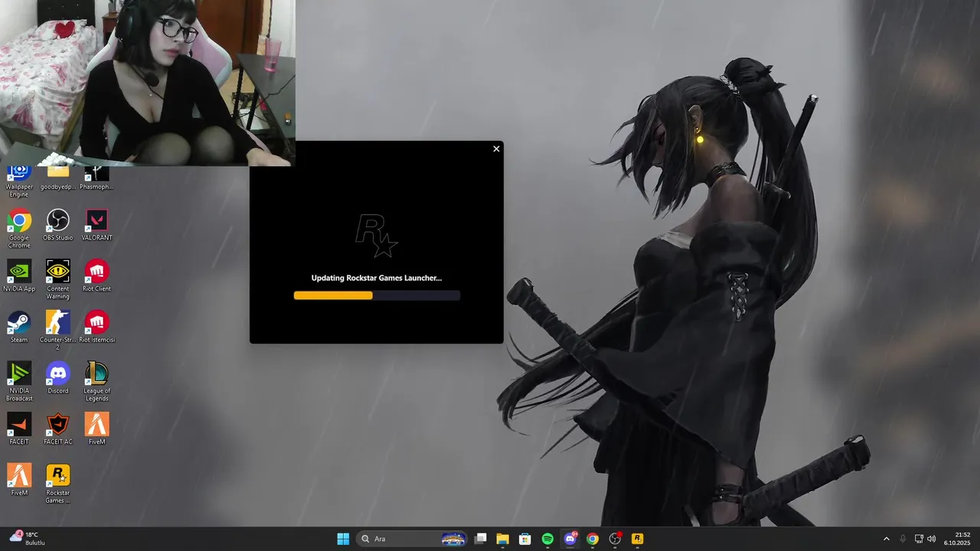980x551 pixels.
Task: Open the FACEIT desktop shortcut
Action: (x=19, y=429)
